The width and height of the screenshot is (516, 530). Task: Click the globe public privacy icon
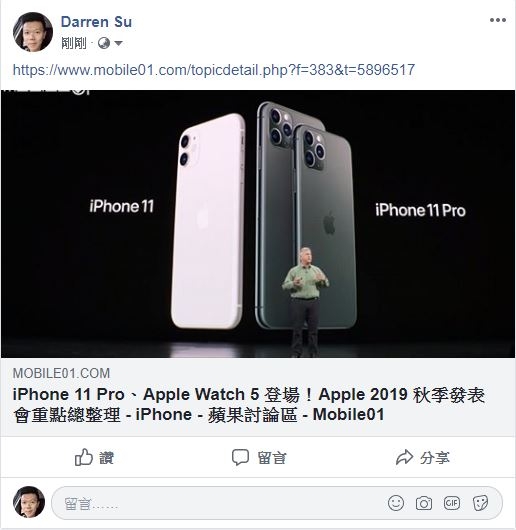pyautogui.click(x=104, y=43)
